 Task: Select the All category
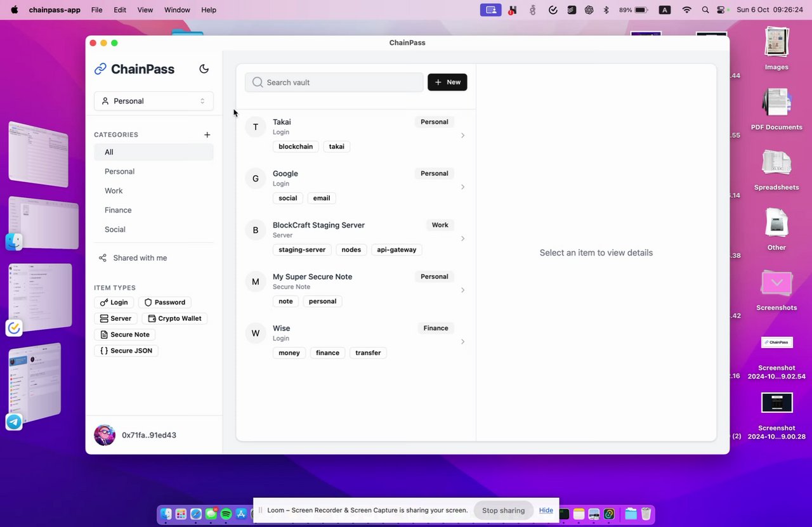coord(154,152)
